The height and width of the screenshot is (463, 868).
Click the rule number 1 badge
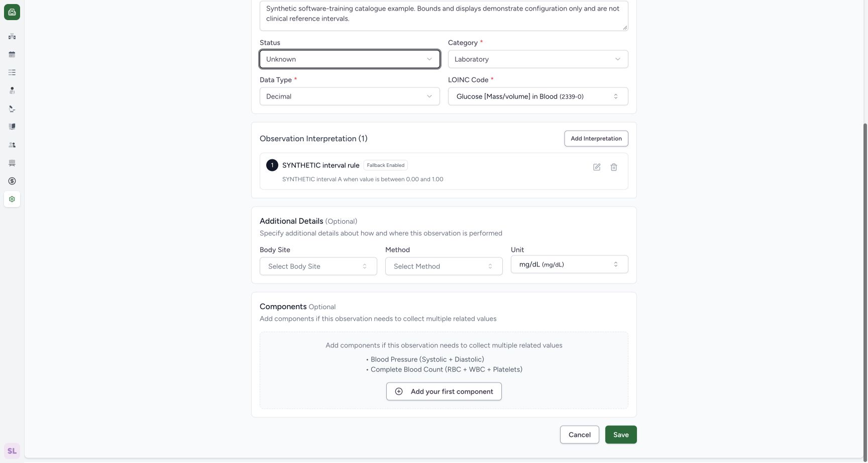[272, 165]
